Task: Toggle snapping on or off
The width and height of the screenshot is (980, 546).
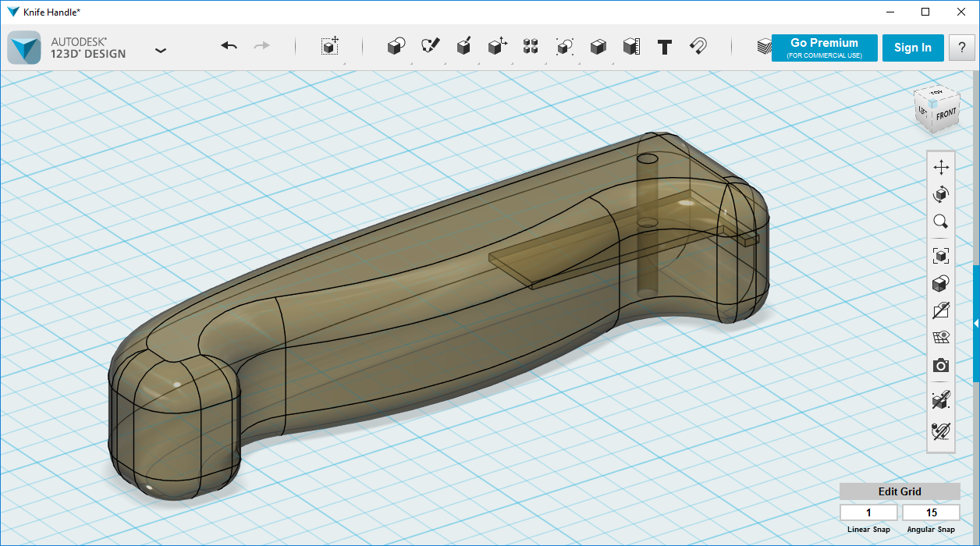Action: [x=941, y=430]
